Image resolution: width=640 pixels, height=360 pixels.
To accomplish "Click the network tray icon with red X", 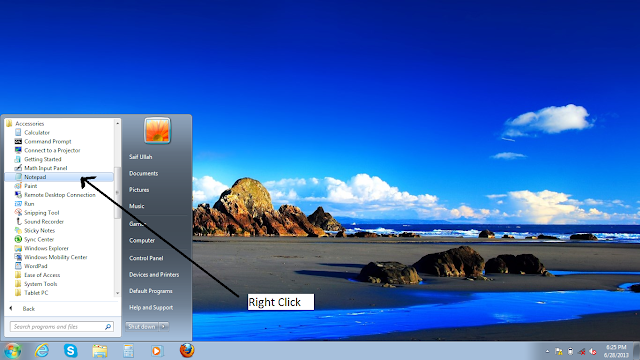I will [582, 351].
